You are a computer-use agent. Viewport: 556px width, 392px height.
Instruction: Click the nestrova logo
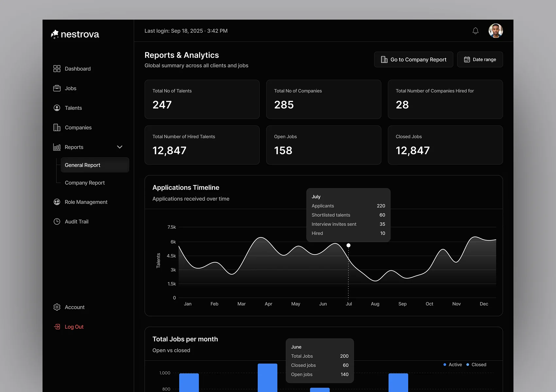click(x=75, y=34)
